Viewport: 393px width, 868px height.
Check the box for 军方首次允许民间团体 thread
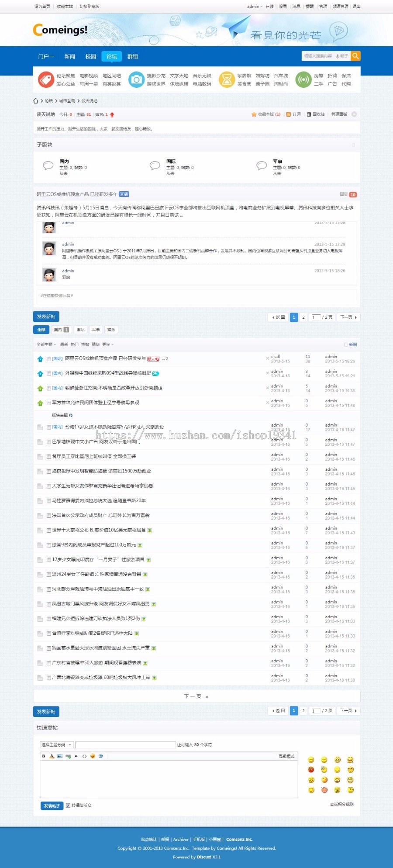[49, 403]
